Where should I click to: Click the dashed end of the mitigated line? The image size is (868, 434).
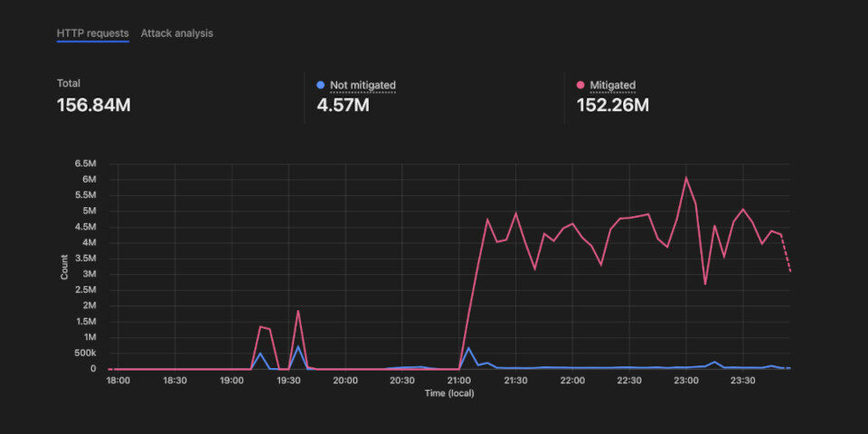click(786, 253)
